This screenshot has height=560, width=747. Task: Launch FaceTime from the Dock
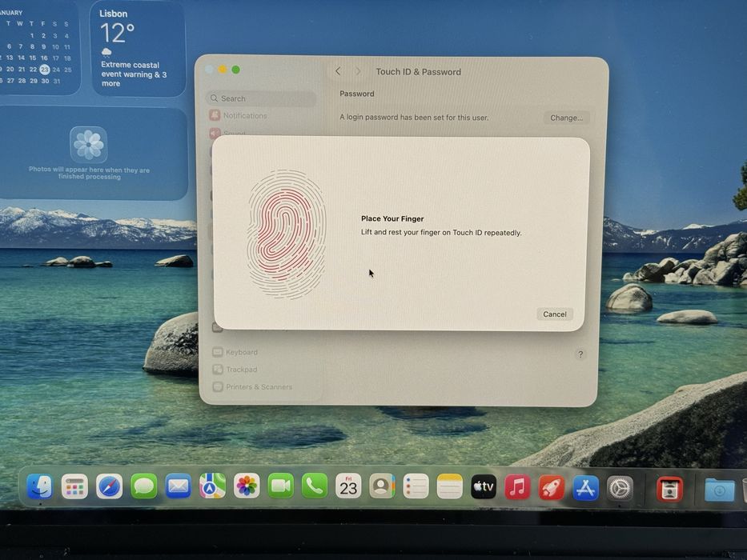tap(280, 486)
